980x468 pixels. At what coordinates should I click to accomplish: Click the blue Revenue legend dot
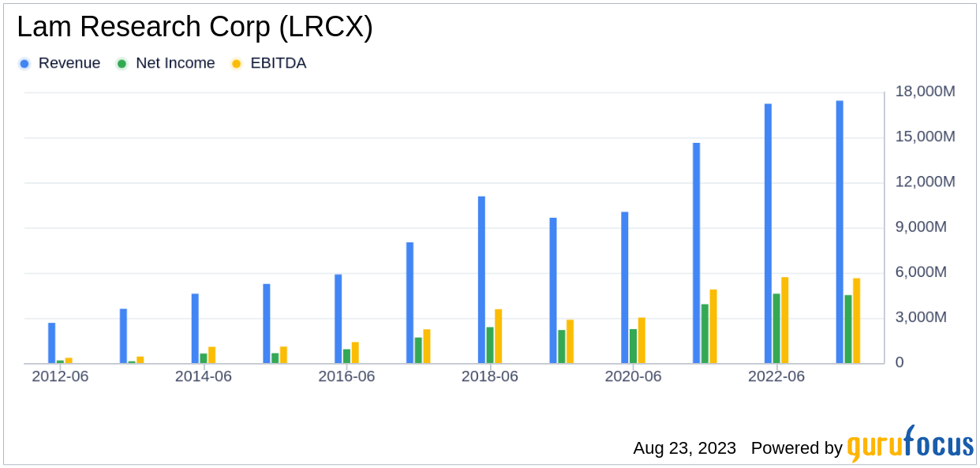[24, 64]
